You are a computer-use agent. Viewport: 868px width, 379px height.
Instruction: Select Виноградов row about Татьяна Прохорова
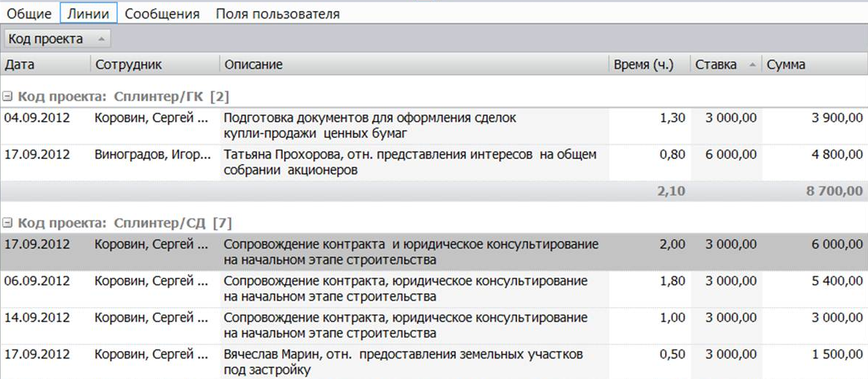point(410,162)
